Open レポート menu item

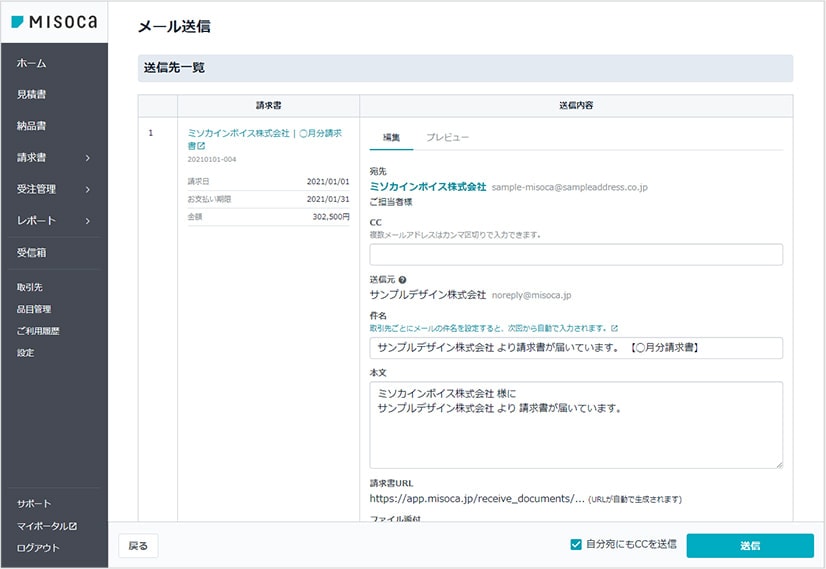(36, 221)
